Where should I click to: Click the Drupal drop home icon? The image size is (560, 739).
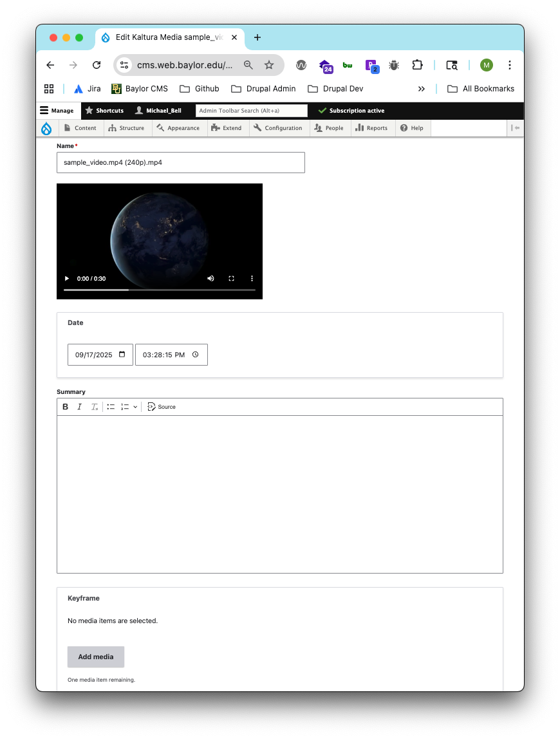[46, 128]
